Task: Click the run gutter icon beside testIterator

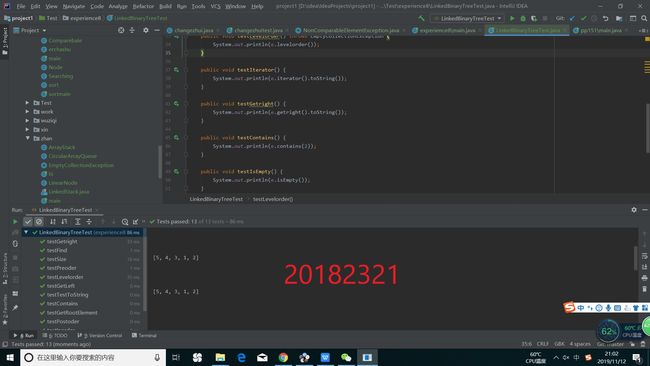Action: point(176,70)
